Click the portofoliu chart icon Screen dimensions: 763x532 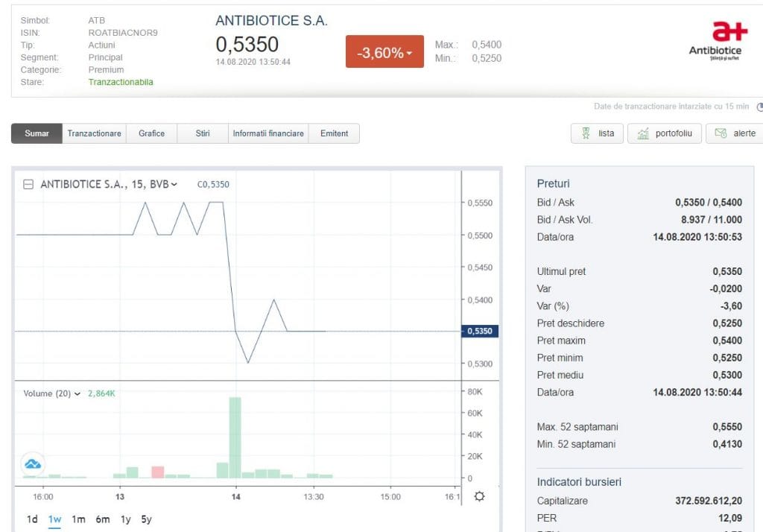[643, 133]
